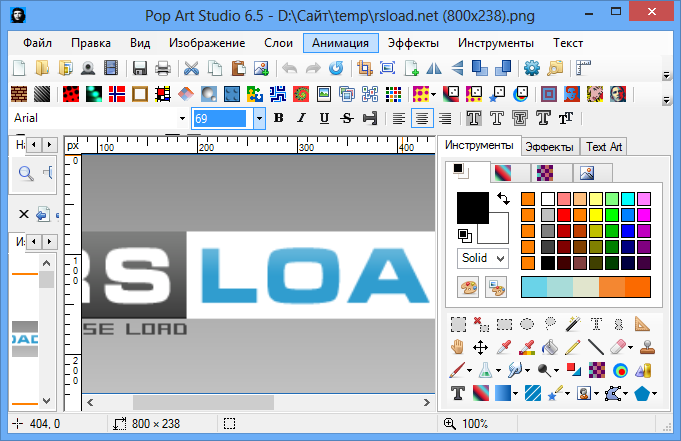Click the X delete button in left panel
Screen dimensions: 681x441
24,214
